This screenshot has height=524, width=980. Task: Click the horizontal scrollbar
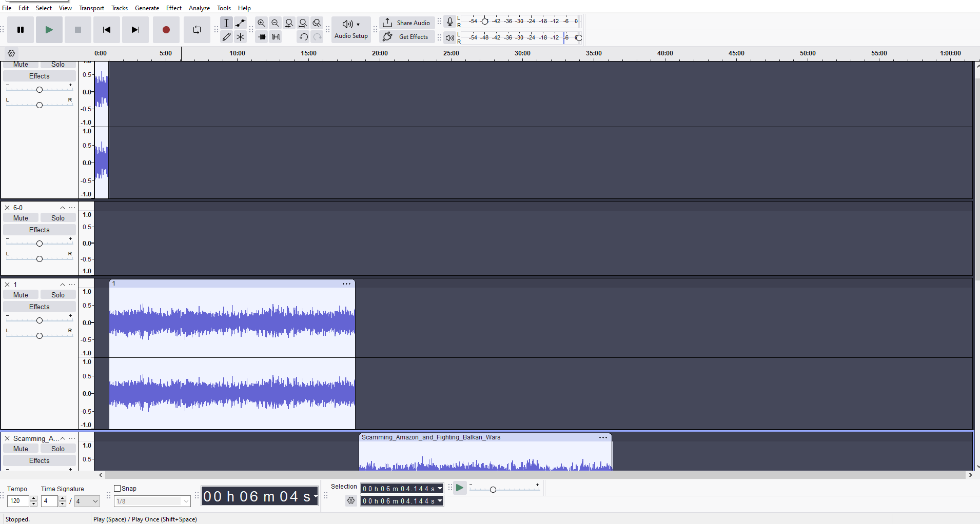[535, 475]
